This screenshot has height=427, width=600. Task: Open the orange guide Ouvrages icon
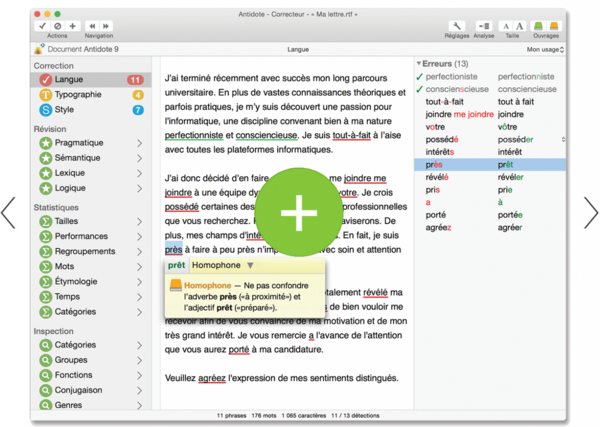[x=554, y=26]
